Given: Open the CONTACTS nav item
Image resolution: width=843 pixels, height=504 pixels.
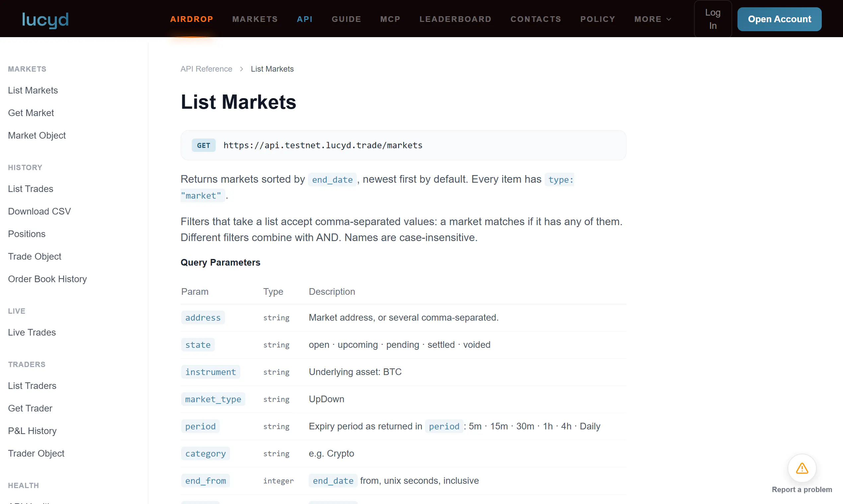Looking at the screenshot, I should 536,19.
